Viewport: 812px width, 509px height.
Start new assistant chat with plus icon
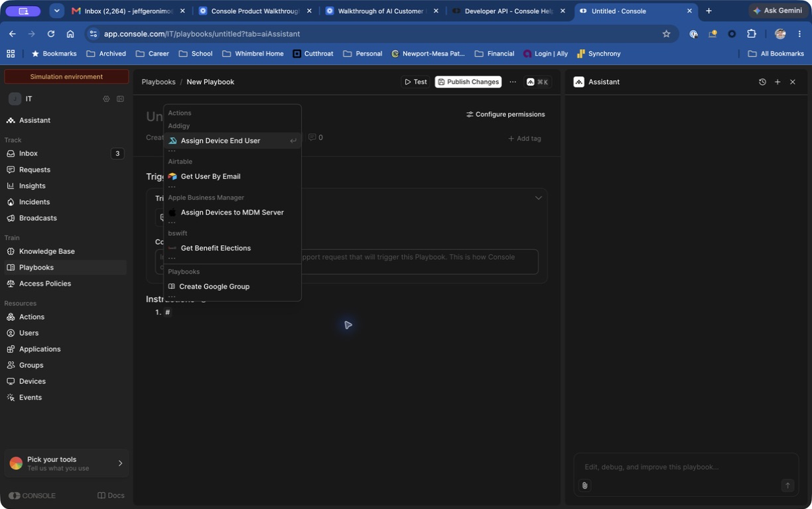click(778, 82)
